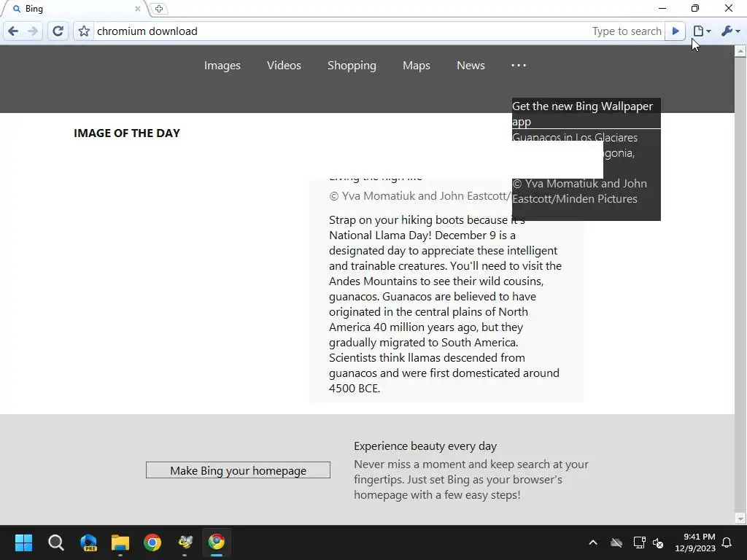Viewport: 747px width, 560px height.
Task: Open the network display tray icon
Action: tap(639, 542)
